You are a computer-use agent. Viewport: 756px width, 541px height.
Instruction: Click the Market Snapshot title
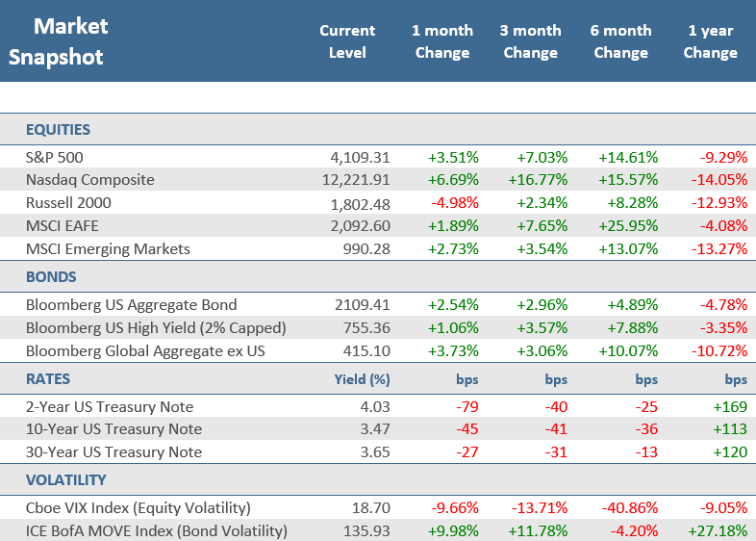(x=59, y=41)
